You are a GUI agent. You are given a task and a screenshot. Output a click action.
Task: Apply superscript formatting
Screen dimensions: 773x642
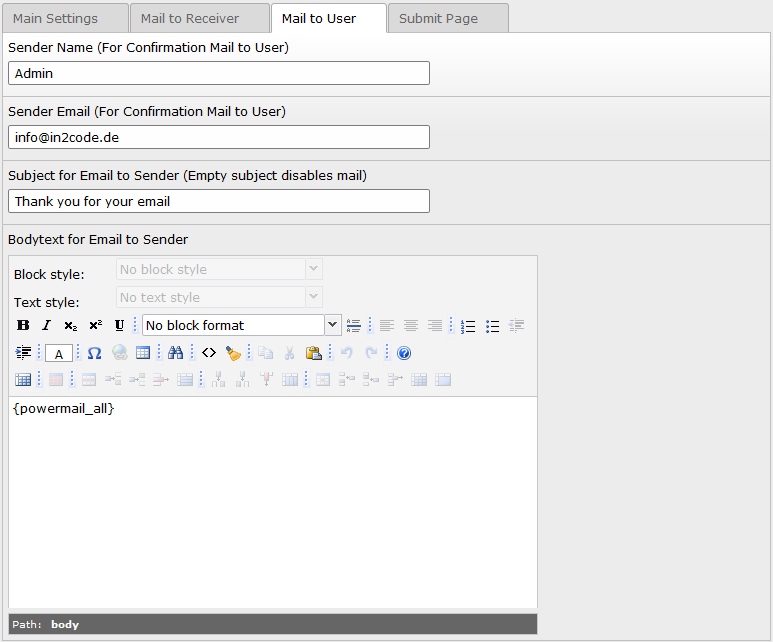click(x=95, y=326)
